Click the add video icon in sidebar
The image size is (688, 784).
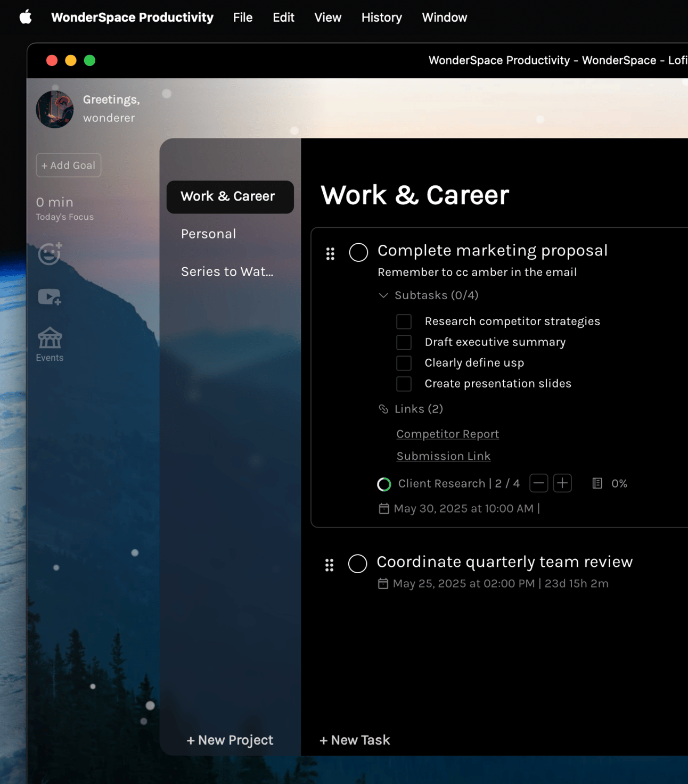tap(50, 297)
